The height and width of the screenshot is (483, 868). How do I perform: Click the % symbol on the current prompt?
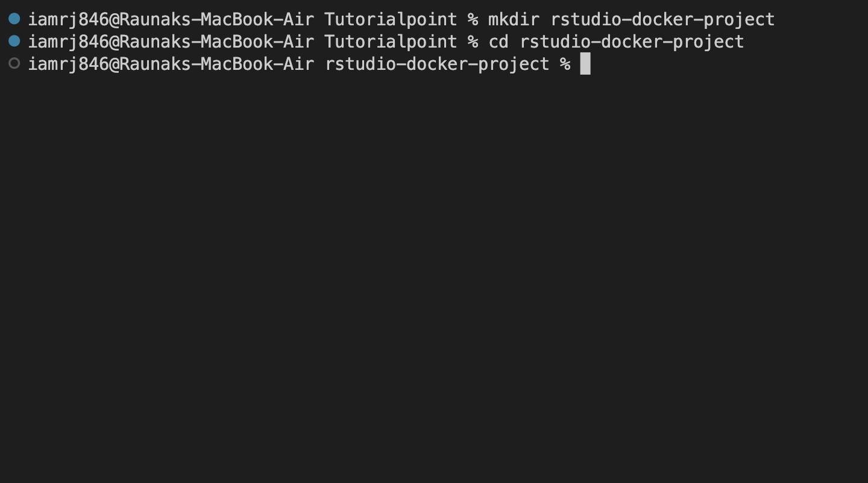(x=565, y=64)
